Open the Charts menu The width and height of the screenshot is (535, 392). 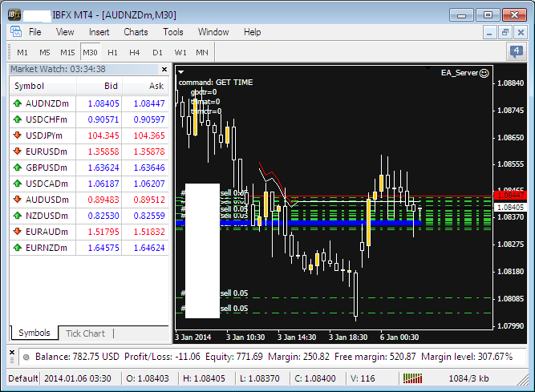(136, 32)
